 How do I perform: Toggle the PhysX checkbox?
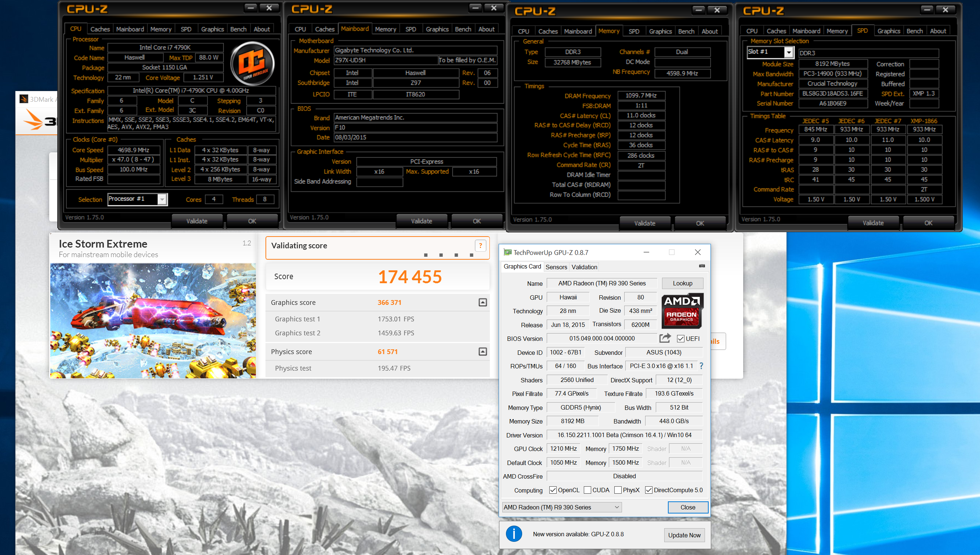point(618,490)
